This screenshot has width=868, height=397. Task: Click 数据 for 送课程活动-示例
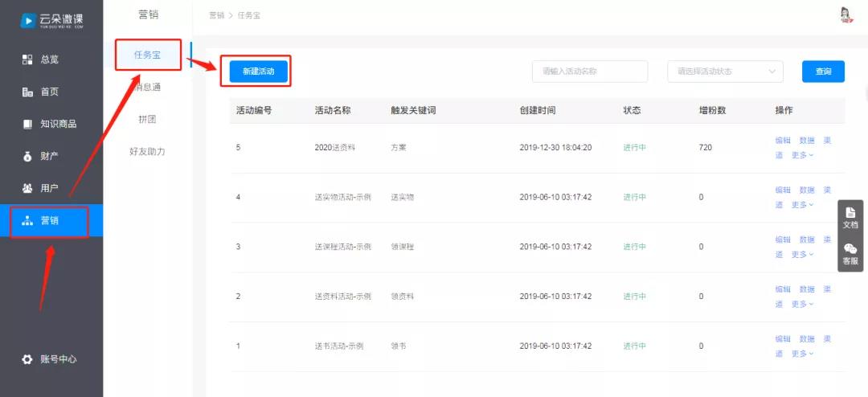coord(807,239)
